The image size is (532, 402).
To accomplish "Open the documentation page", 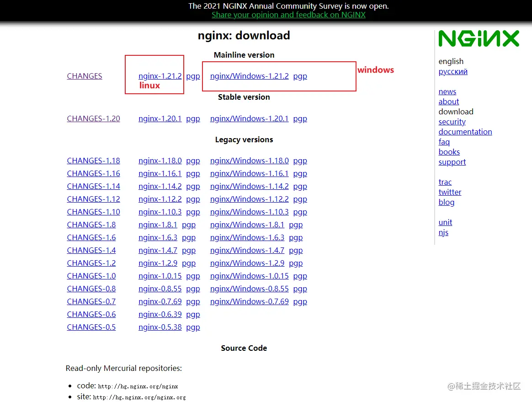I will tap(465, 132).
